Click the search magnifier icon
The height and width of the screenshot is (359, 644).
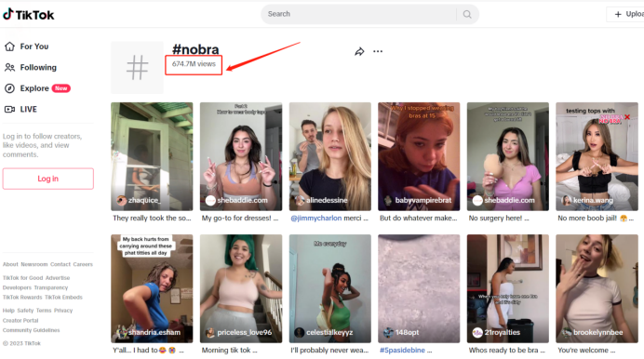click(467, 14)
